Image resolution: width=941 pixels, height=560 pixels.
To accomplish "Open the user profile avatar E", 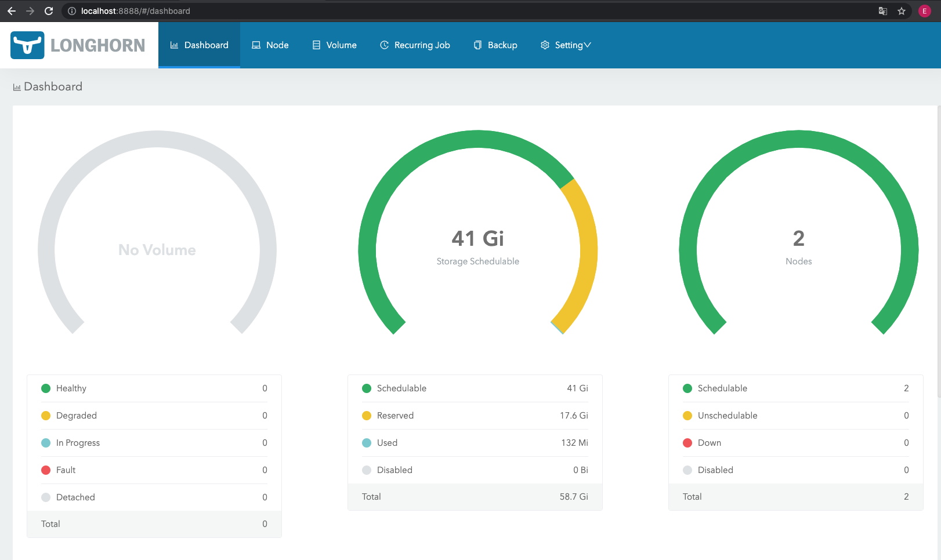I will click(925, 11).
